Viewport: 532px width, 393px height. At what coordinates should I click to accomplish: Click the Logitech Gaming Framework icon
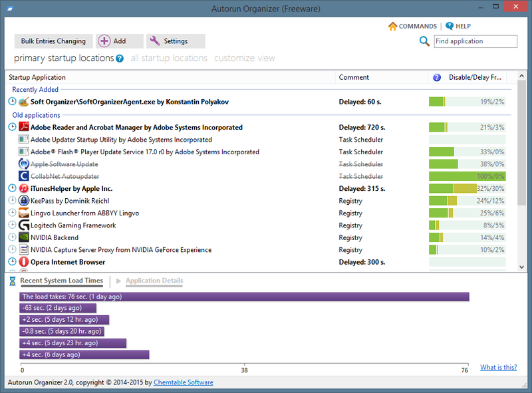[x=24, y=225]
